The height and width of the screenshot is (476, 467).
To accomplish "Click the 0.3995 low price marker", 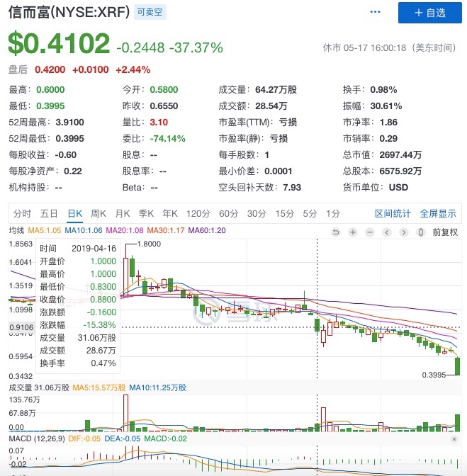I will click(x=434, y=375).
